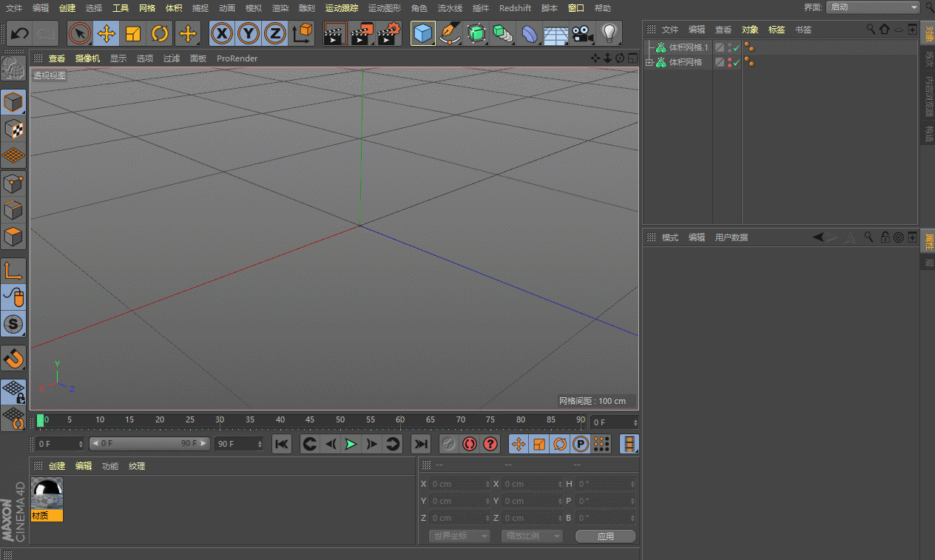The width and height of the screenshot is (935, 560).
Task: Open the viewport 摄像机 menu
Action: (87, 58)
